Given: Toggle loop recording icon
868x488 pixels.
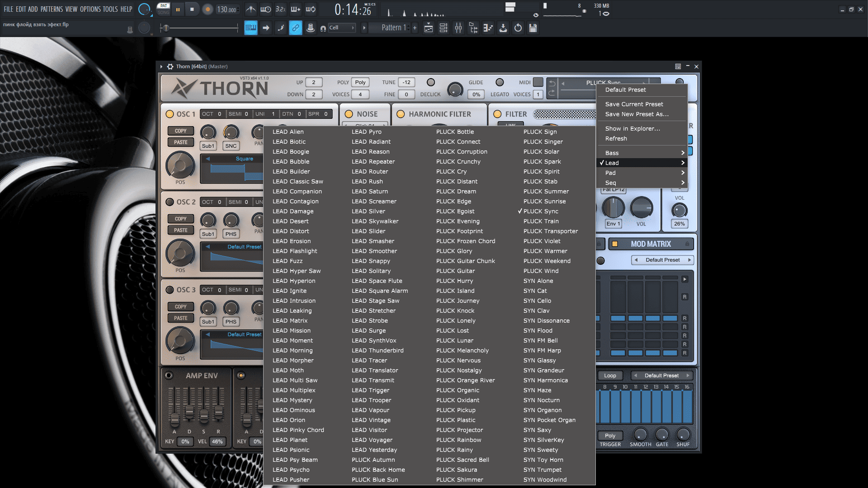Looking at the screenshot, I should [310, 9].
